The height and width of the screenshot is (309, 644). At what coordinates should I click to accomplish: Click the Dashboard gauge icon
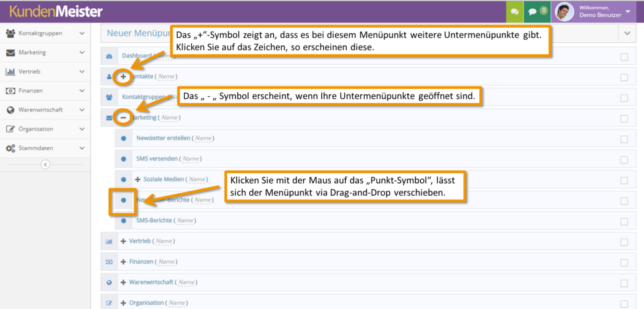coord(109,57)
